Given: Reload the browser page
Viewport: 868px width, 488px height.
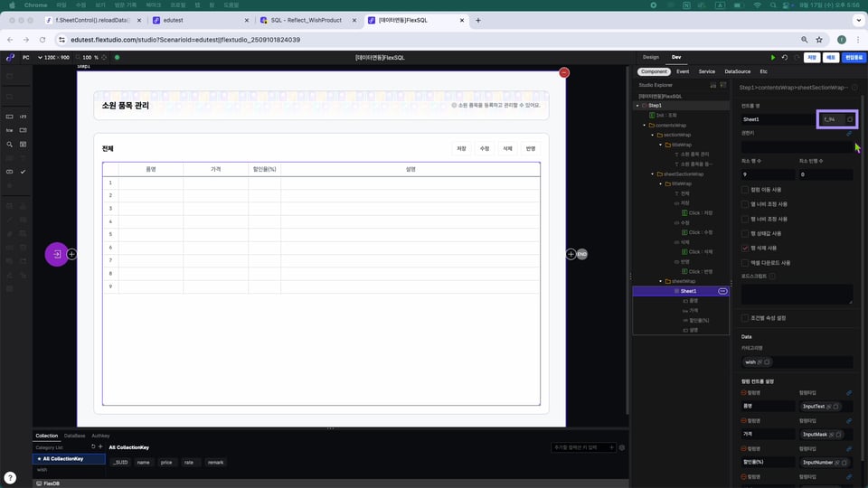Looking at the screenshot, I should [42, 40].
